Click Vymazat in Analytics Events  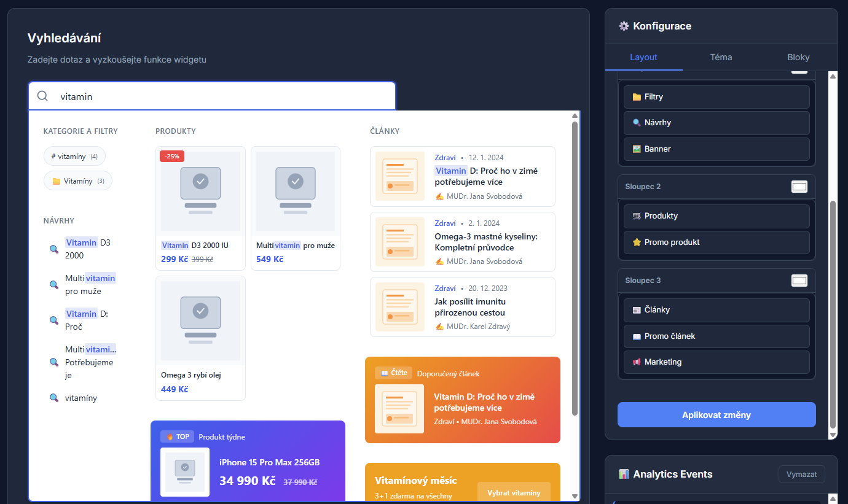tap(801, 475)
